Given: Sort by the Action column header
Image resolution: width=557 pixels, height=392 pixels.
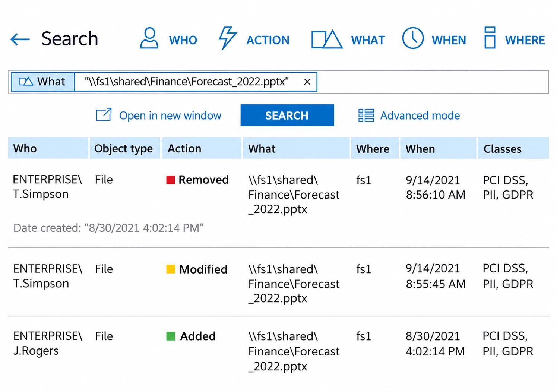Looking at the screenshot, I should click(x=201, y=148).
